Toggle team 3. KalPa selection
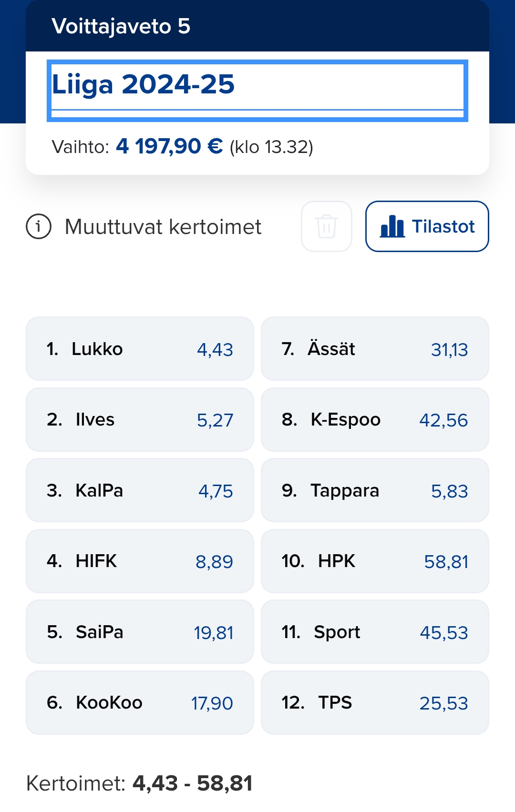Screen dimensions: 515x812 [x=140, y=490]
